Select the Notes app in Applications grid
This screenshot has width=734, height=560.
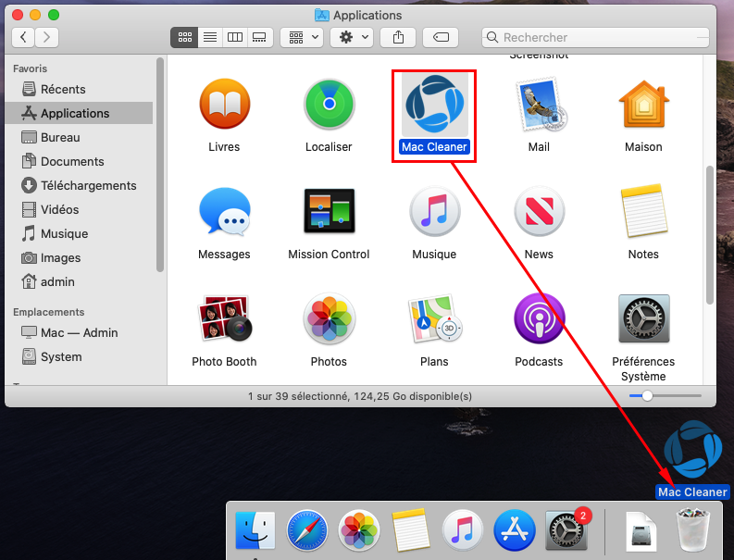[x=643, y=211]
